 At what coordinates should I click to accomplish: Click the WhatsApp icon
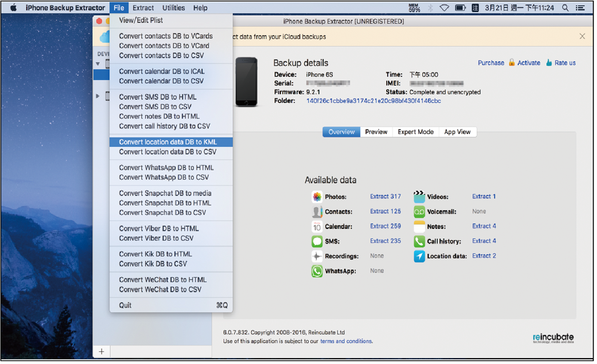[x=317, y=271]
